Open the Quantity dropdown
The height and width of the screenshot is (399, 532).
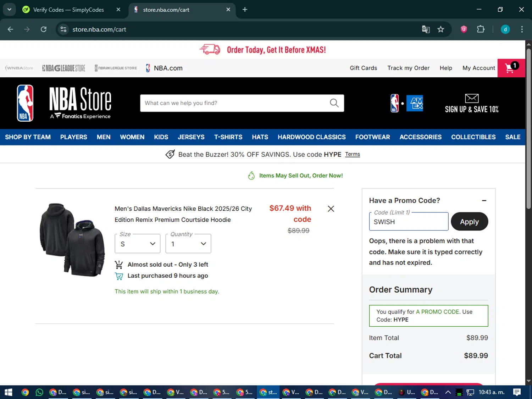pos(188,244)
